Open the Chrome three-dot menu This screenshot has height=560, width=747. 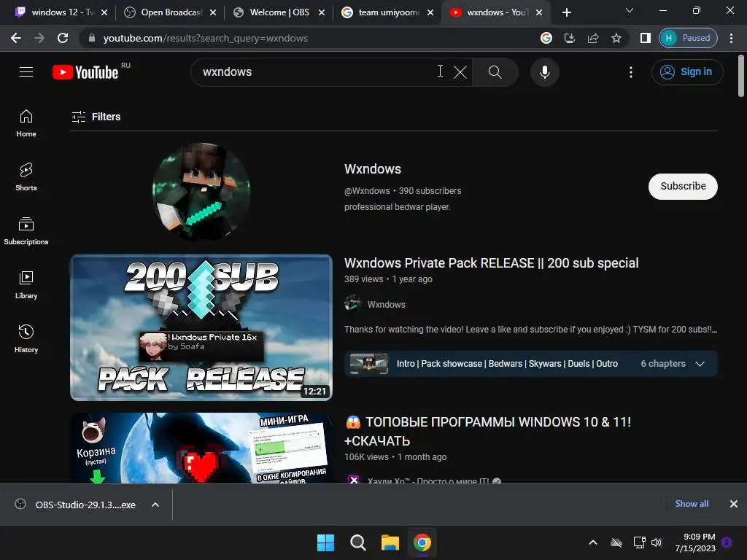point(731,38)
